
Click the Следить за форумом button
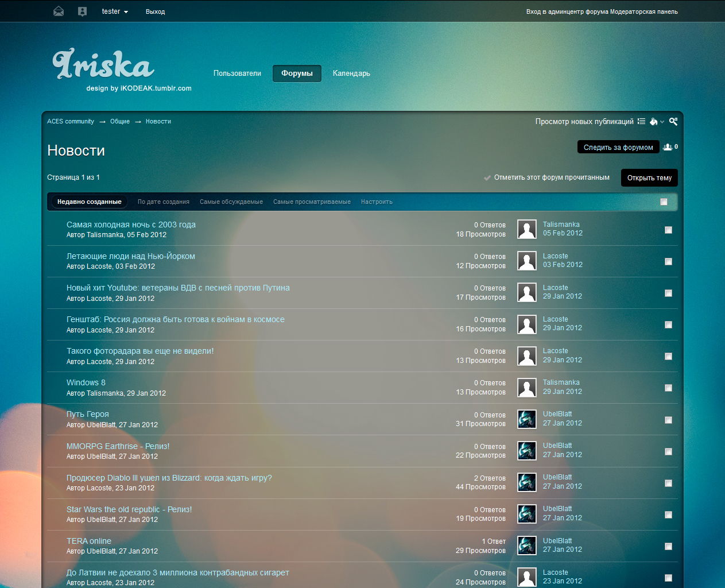618,148
